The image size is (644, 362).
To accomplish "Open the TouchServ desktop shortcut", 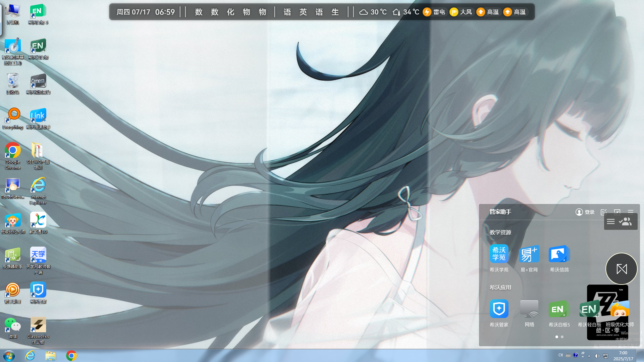I will 12,189.
